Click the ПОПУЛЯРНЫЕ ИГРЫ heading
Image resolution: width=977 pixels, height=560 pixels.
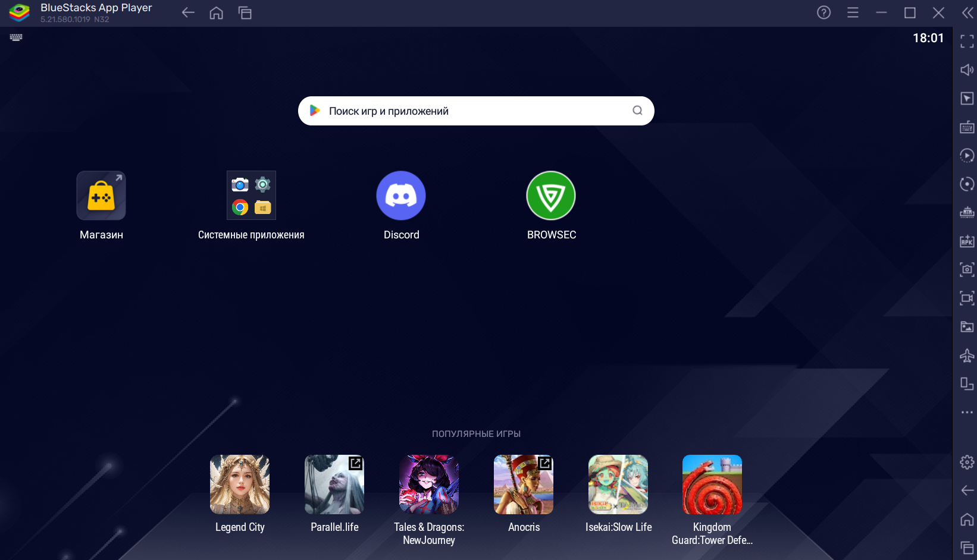click(476, 434)
